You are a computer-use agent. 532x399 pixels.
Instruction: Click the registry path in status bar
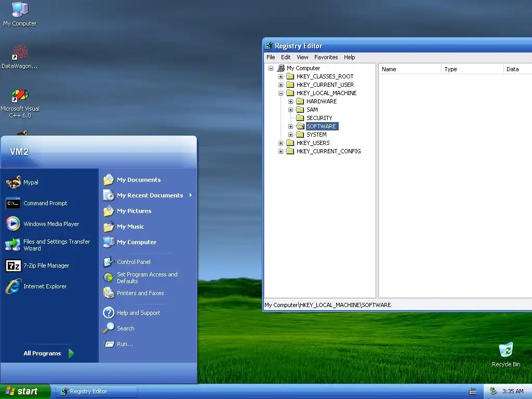click(x=327, y=305)
